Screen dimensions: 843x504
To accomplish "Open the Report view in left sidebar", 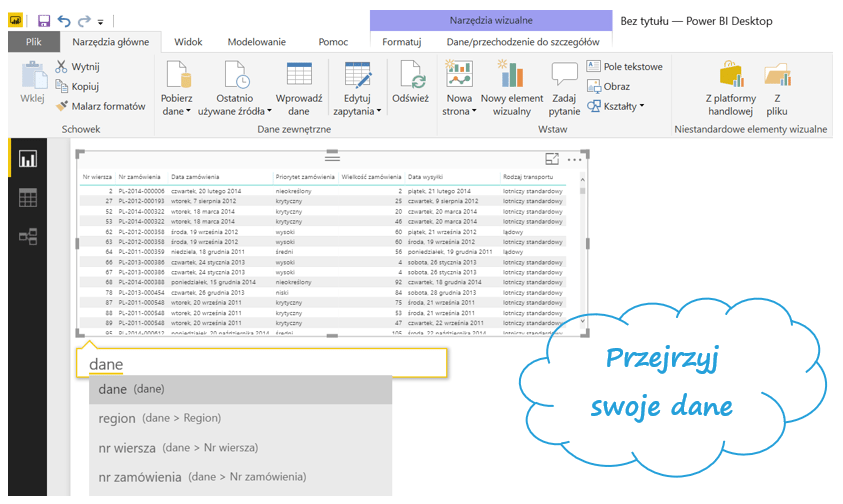I will click(28, 158).
